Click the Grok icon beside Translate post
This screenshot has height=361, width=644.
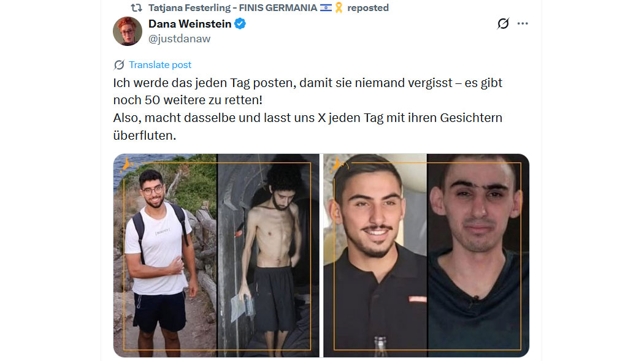point(119,65)
